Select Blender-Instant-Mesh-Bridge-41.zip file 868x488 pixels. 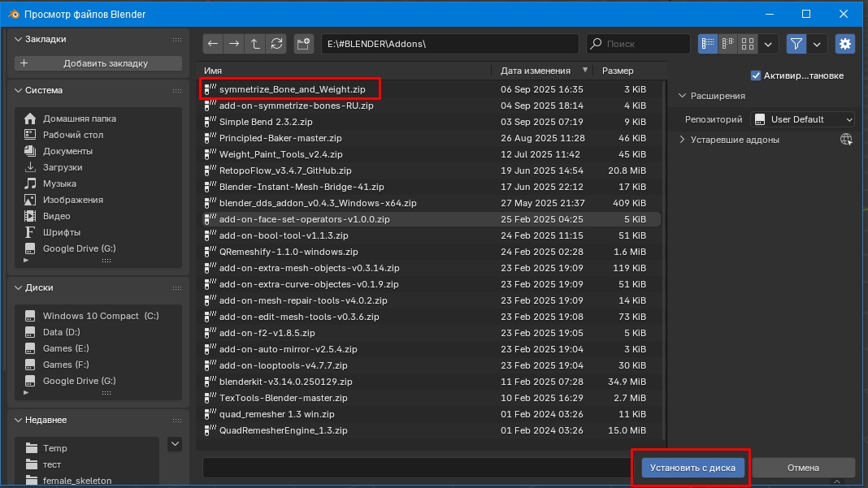pyautogui.click(x=430, y=187)
